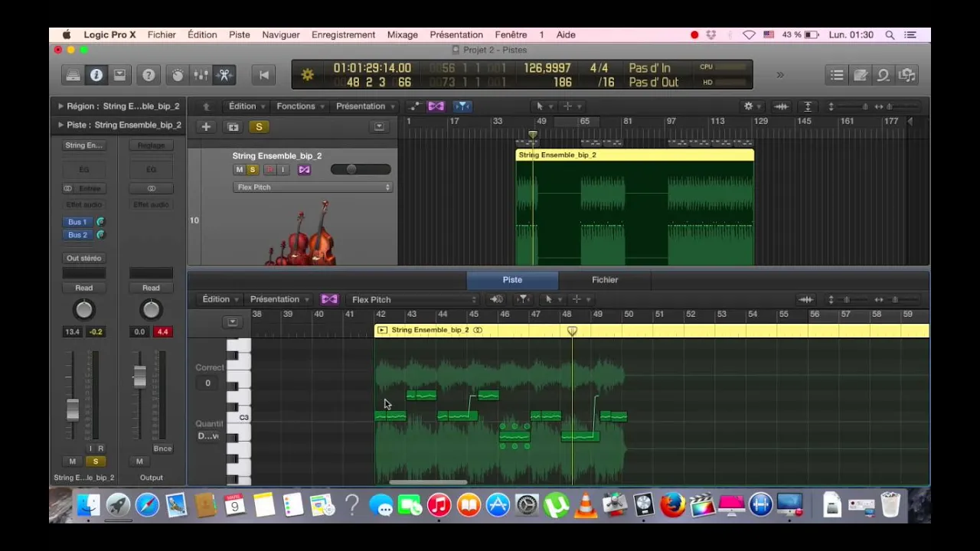Click the waveform zoom button in tracks area
This screenshot has width=980, height=551.
pyautogui.click(x=781, y=106)
